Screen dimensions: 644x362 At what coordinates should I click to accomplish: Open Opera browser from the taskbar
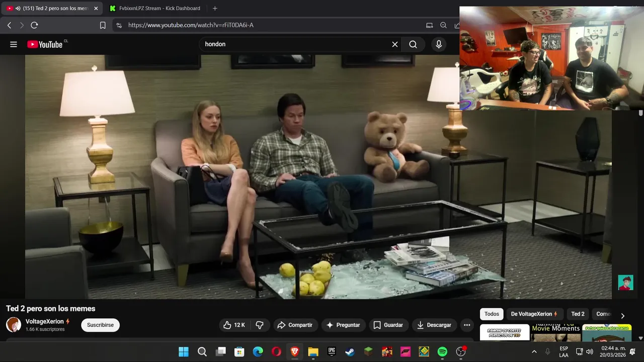(x=276, y=352)
